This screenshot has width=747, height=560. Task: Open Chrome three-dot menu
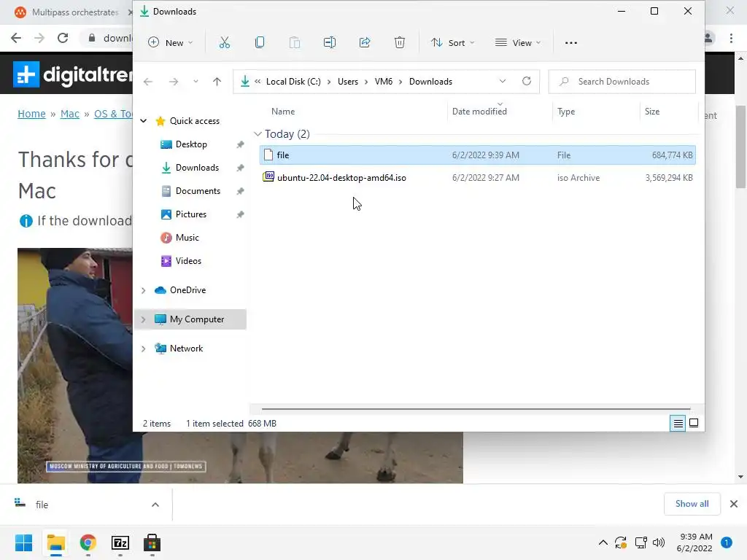[731, 38]
